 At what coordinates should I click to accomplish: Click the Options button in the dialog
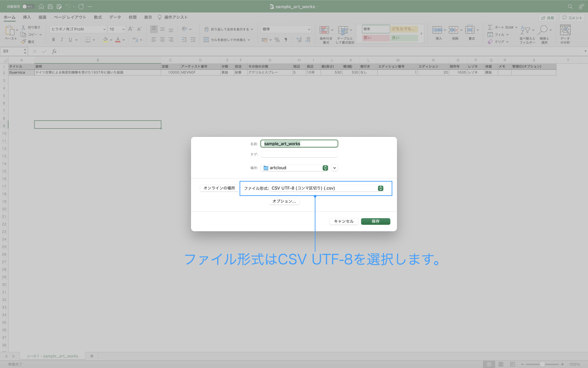click(x=284, y=201)
